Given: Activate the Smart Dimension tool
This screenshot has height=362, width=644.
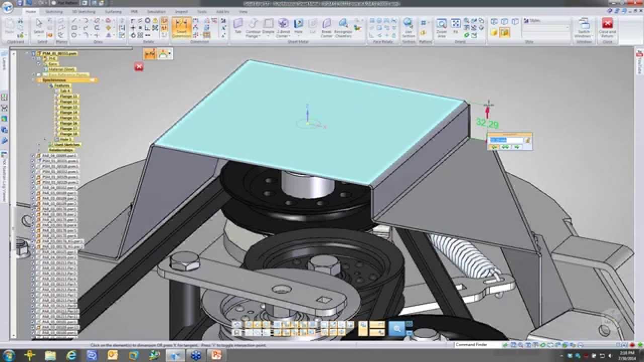Looking at the screenshot, I should point(181,28).
